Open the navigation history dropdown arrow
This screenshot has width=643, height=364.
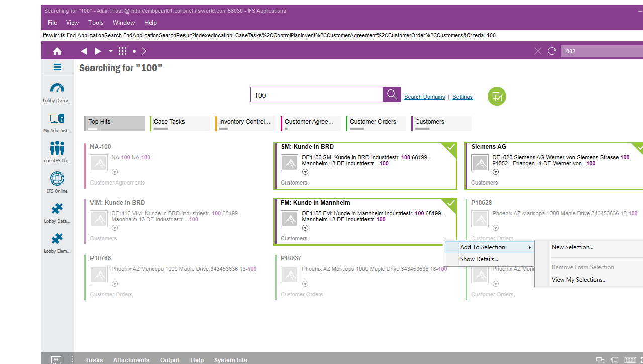[x=111, y=51]
